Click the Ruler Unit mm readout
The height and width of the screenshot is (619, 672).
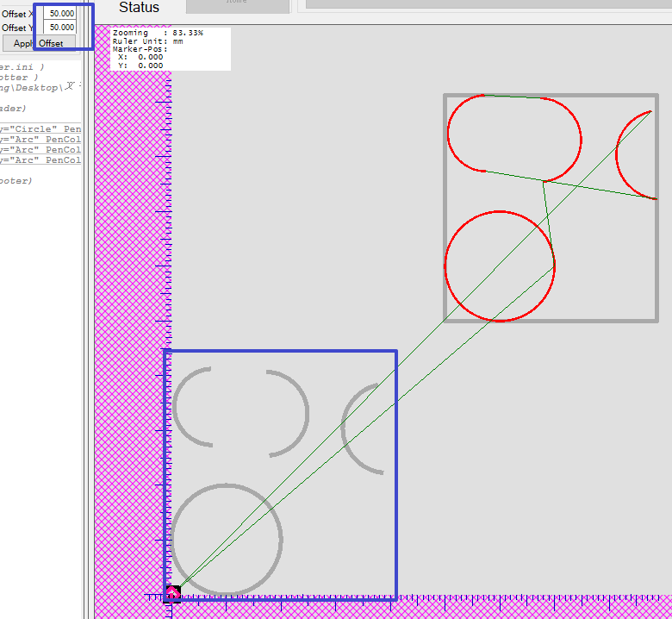(148, 41)
